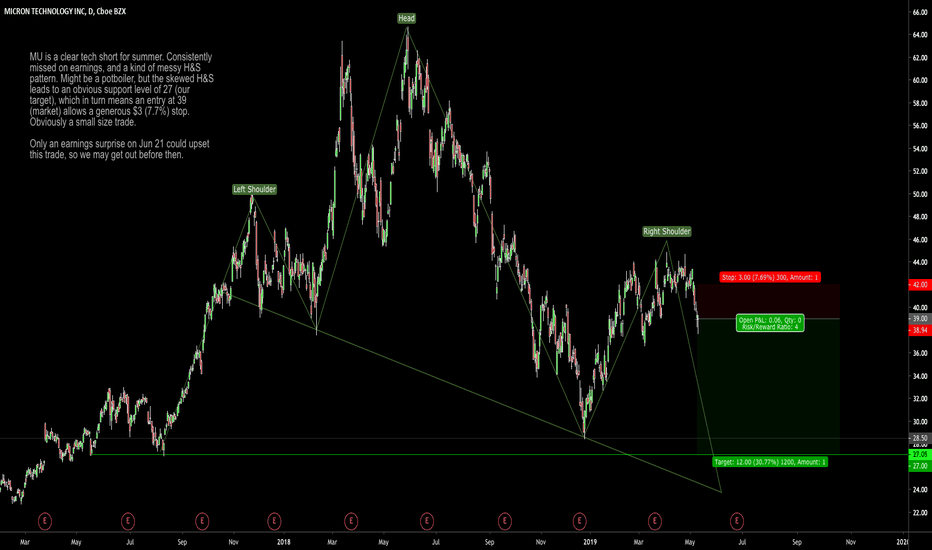Click the 2020 label on the time axis
The image size is (932, 550).
[902, 542]
